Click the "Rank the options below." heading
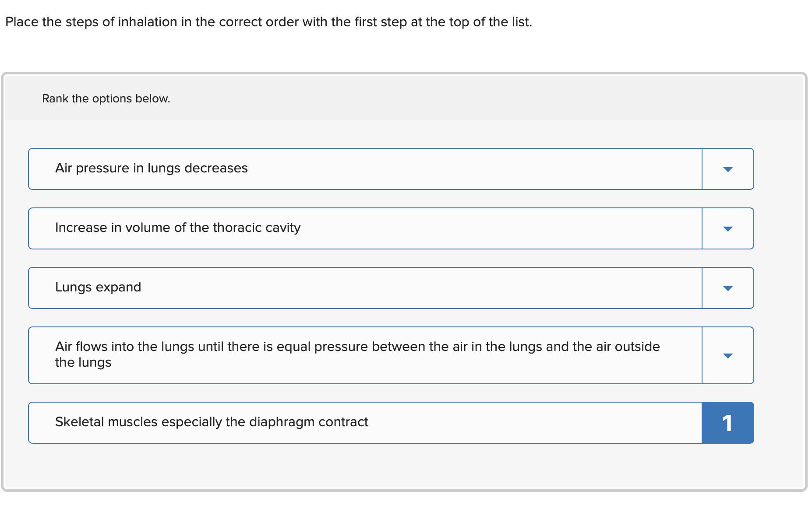Screen dimensions: 812x505 click(106, 99)
